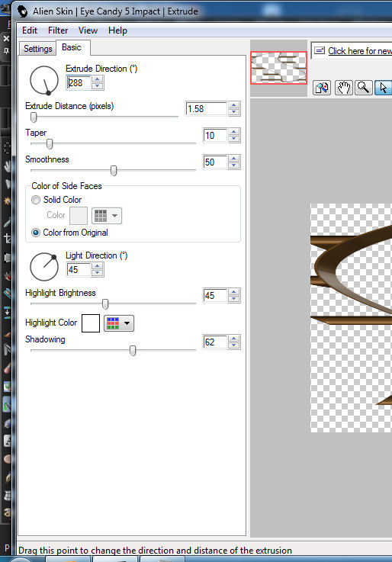This screenshot has height=562, width=392.
Task: Switch to the Basic tab
Action: [72, 47]
